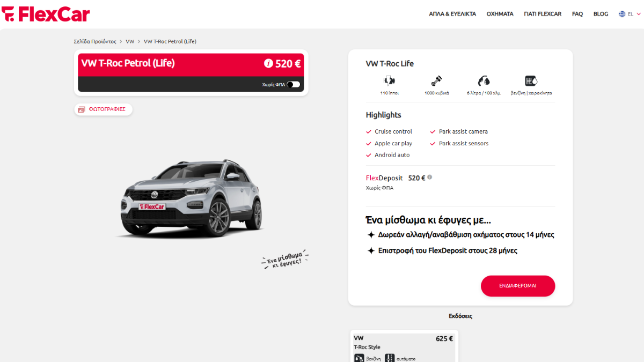Click the photo gallery icon in ΦΩΤΟΓΡΑΦΙΕΣ button
The height and width of the screenshot is (362, 644).
click(x=82, y=109)
